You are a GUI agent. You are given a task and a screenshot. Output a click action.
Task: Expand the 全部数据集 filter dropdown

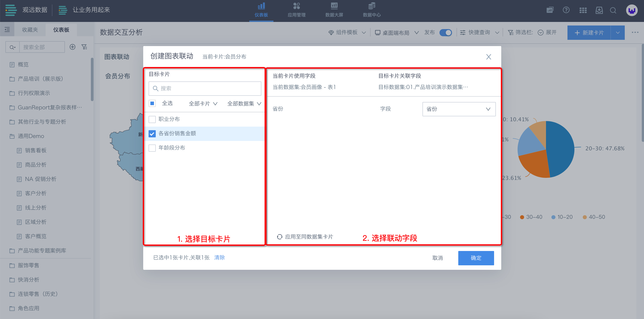pos(244,104)
